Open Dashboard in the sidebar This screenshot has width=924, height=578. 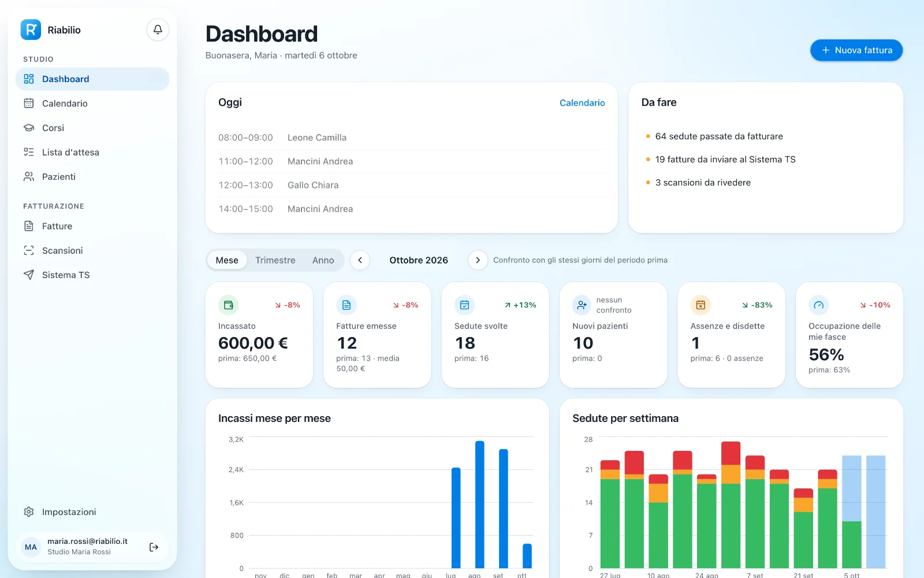point(92,79)
